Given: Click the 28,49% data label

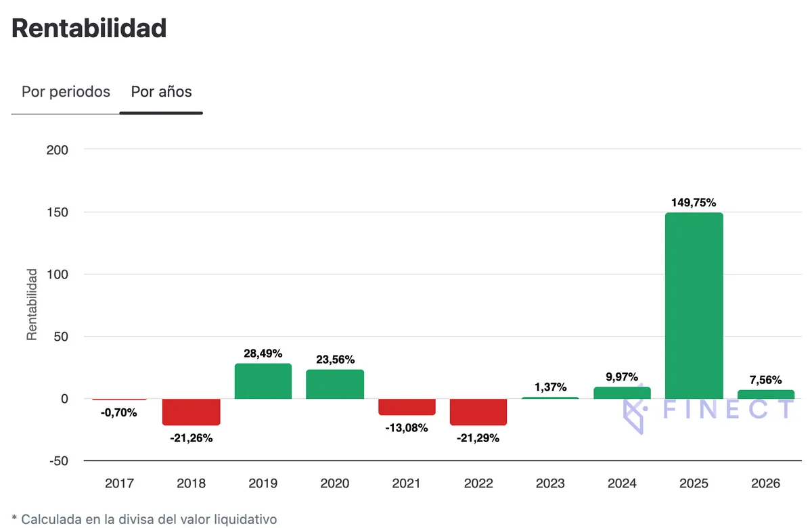Looking at the screenshot, I should [x=263, y=353].
